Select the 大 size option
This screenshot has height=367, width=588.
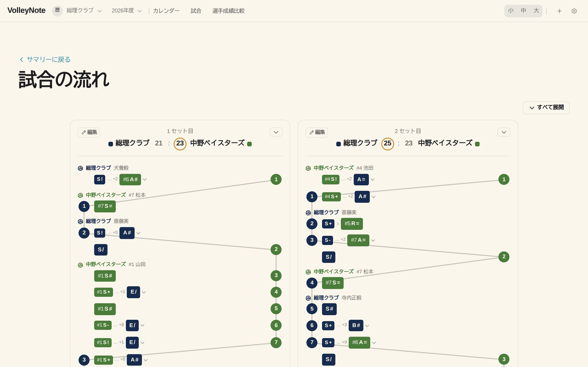tap(536, 11)
